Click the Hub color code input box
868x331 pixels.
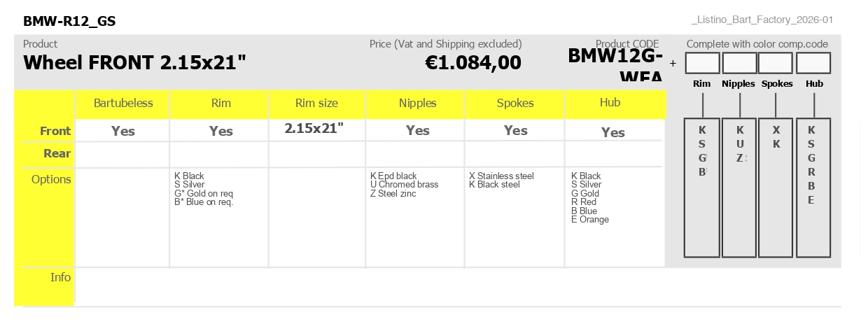(x=813, y=63)
